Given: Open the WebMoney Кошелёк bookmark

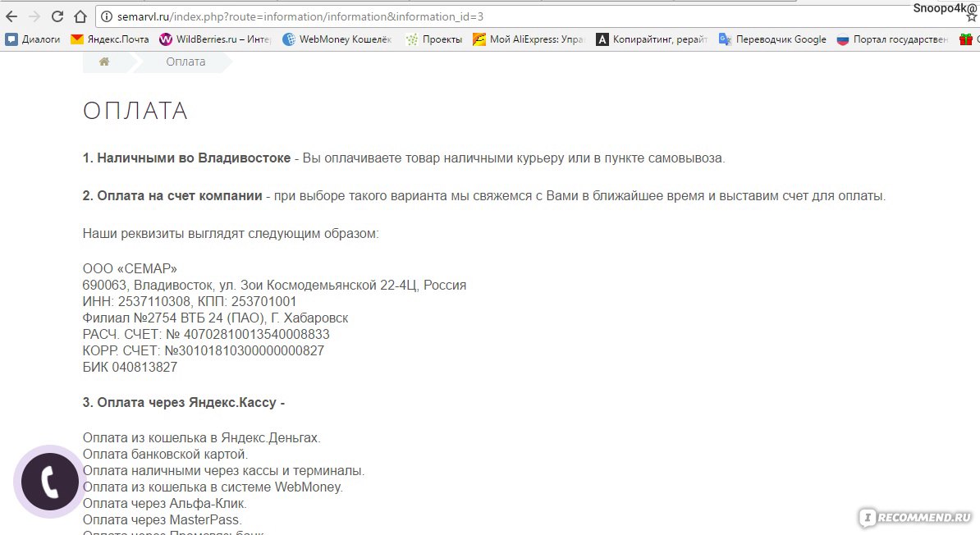Looking at the screenshot, I should pyautogui.click(x=337, y=39).
